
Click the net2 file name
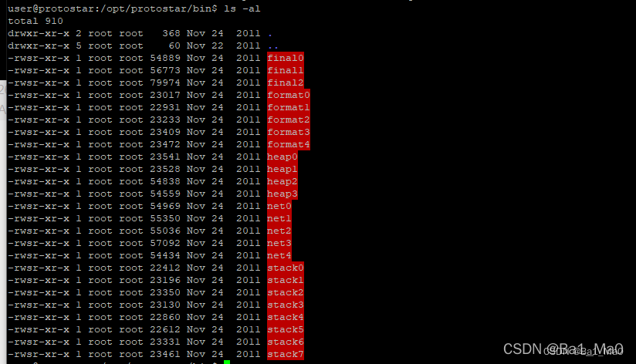pyautogui.click(x=279, y=231)
